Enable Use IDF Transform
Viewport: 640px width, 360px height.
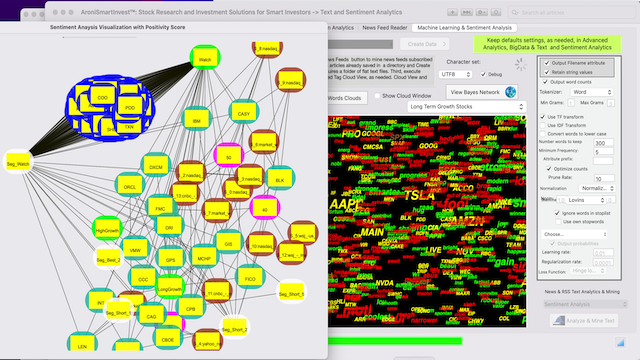(x=543, y=125)
